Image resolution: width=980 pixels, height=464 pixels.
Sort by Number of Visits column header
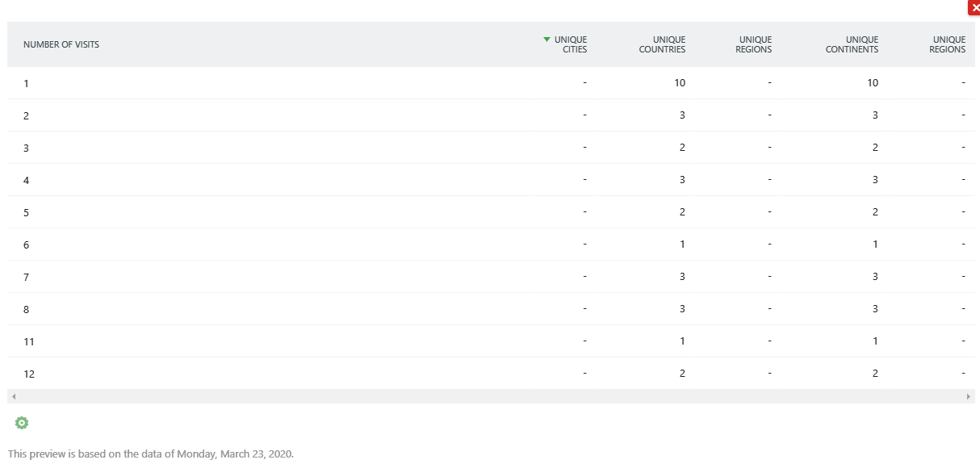(x=61, y=44)
